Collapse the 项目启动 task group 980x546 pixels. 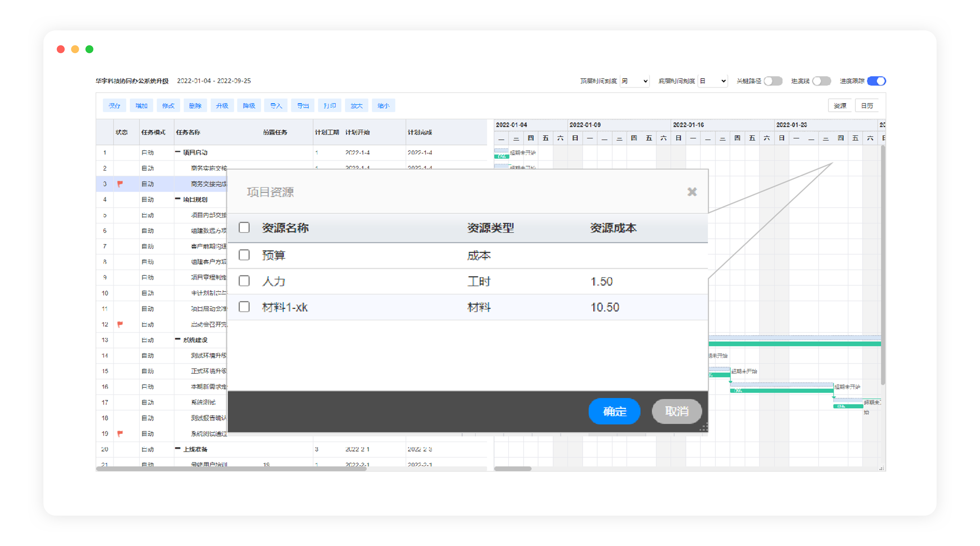[178, 152]
